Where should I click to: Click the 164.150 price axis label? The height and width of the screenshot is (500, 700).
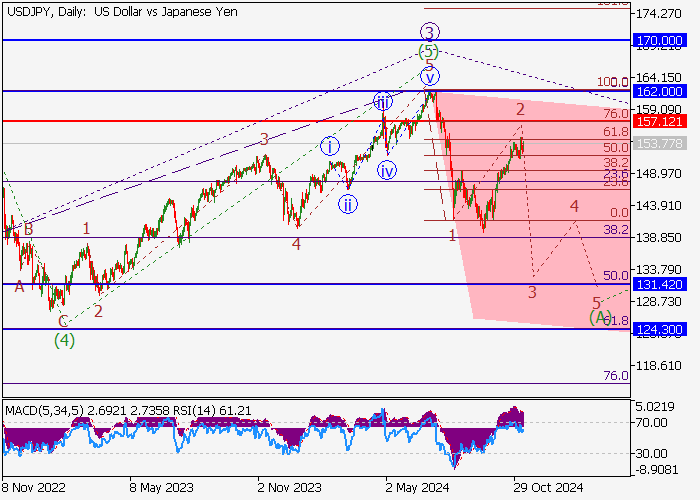659,78
